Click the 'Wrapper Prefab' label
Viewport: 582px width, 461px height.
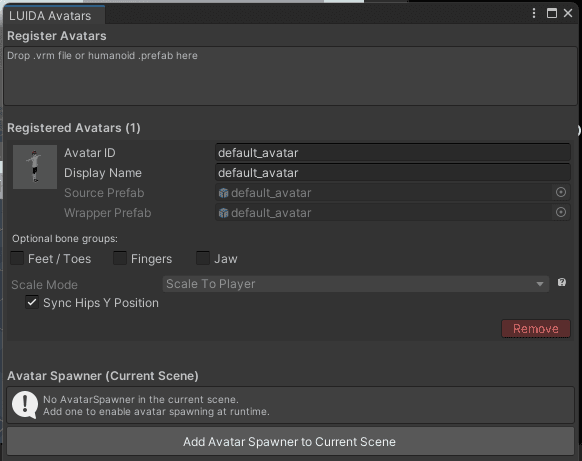(108, 213)
